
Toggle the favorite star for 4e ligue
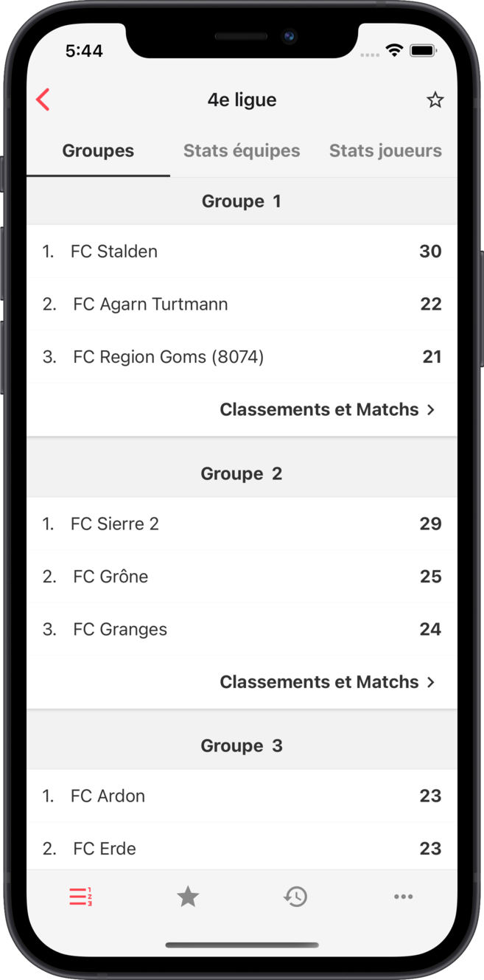tap(435, 100)
